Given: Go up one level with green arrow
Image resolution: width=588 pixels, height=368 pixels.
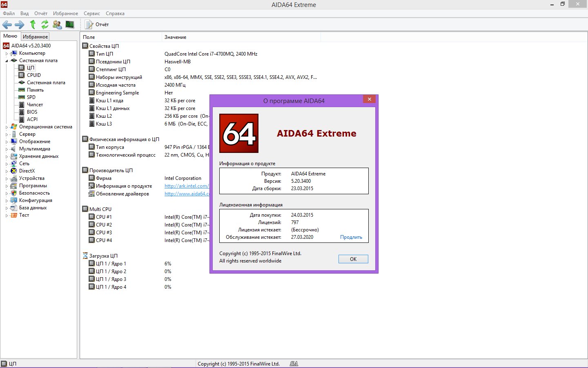Looking at the screenshot, I should [x=33, y=25].
